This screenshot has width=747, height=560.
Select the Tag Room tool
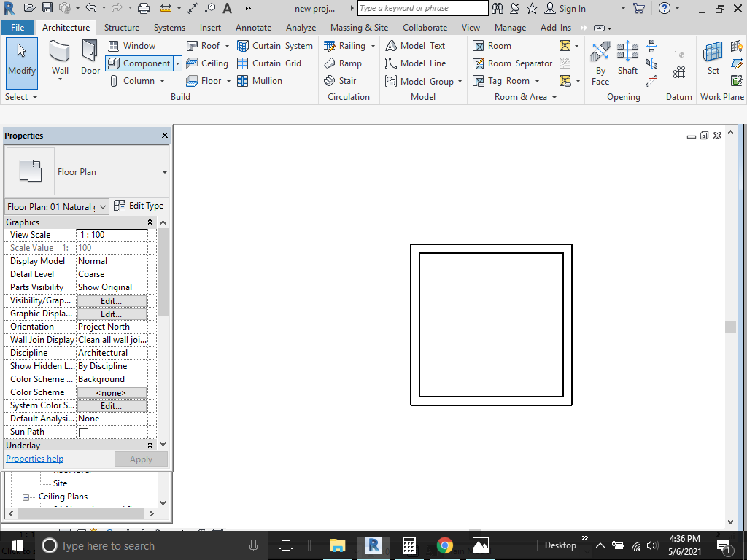tap(501, 81)
